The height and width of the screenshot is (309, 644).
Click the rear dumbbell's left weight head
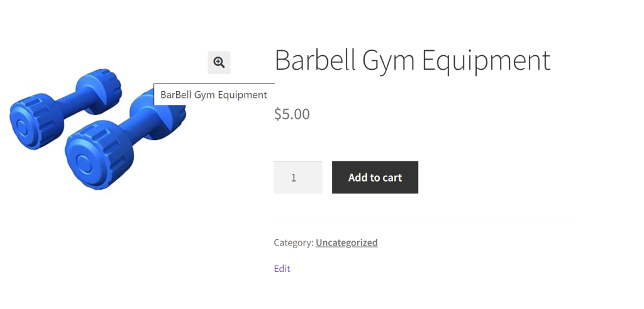click(x=36, y=122)
